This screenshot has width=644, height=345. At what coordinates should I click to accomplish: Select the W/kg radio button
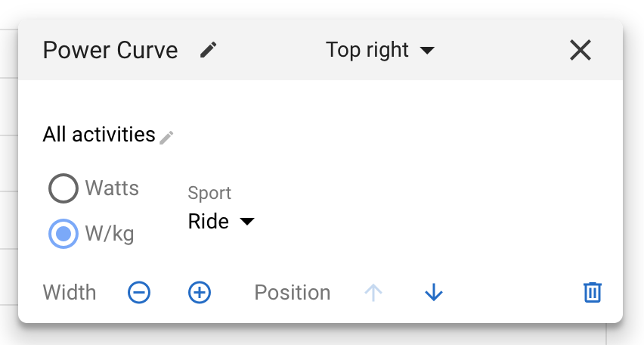(63, 235)
